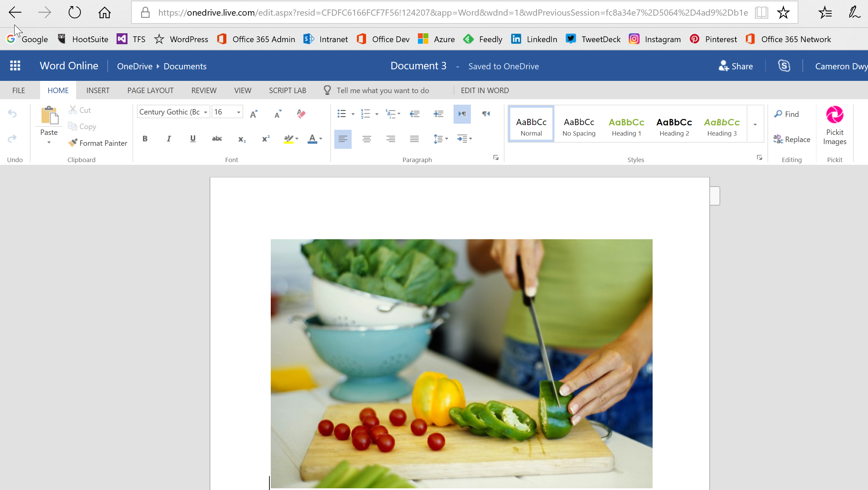Expand the Styles gallery more arrow
This screenshot has width=868, height=490.
[x=755, y=124]
